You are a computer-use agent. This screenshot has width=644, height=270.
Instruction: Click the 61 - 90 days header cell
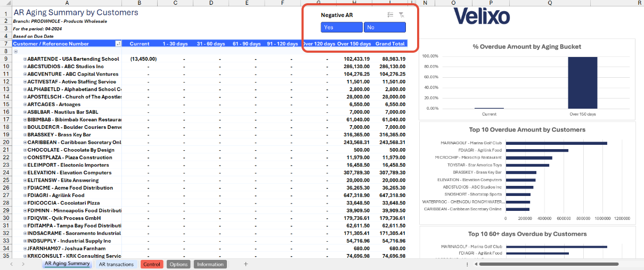[247, 44]
